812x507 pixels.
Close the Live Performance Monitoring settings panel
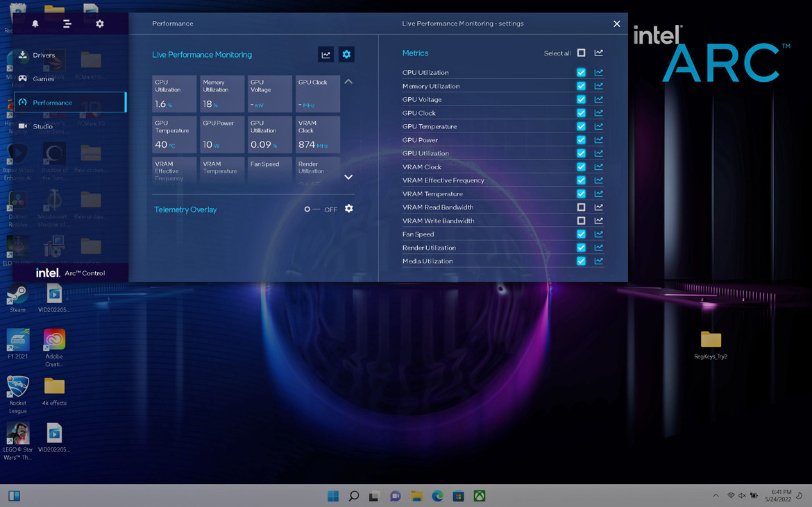pyautogui.click(x=617, y=24)
